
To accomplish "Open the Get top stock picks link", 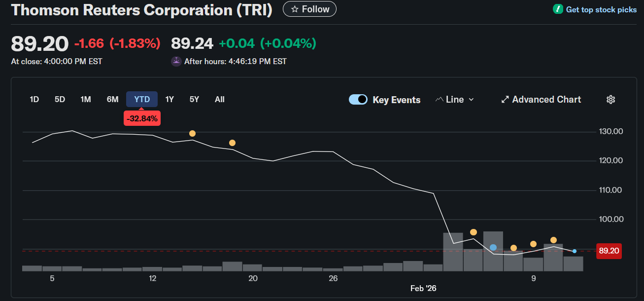I will (601, 9).
